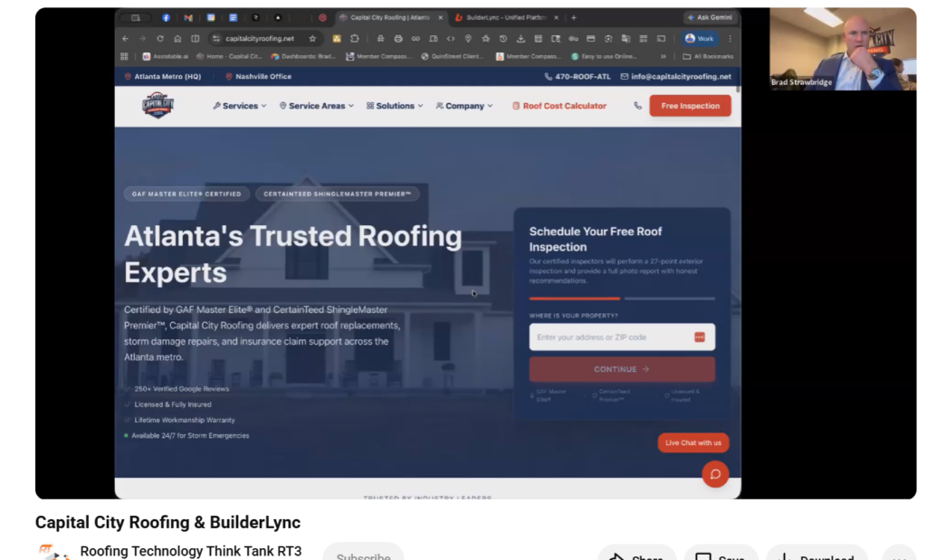Select the Capital City Roofing browser tab

pos(387,17)
